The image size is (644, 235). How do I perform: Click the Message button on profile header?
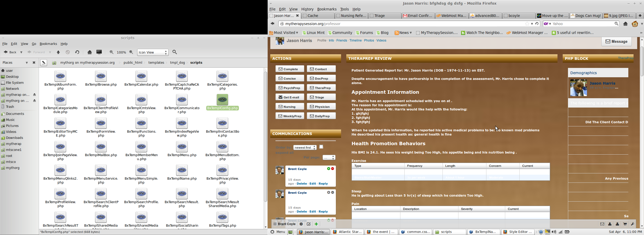pos(617,42)
